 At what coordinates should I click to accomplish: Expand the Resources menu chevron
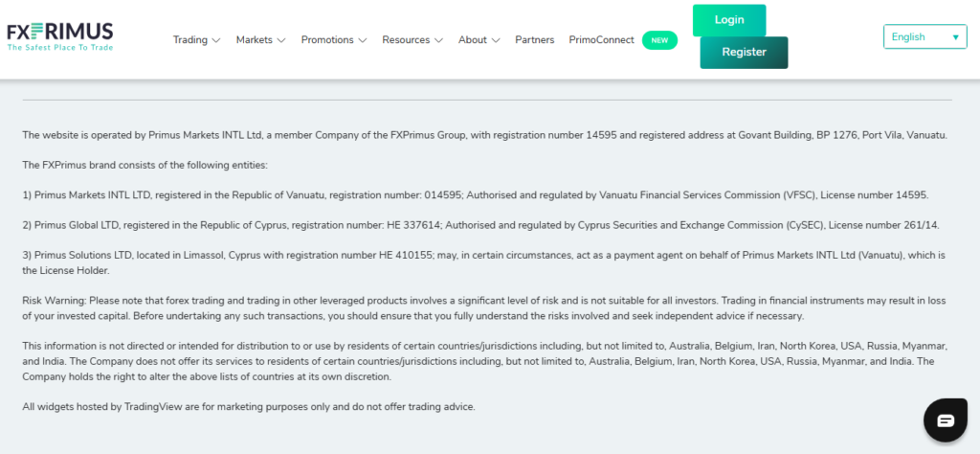[438, 40]
